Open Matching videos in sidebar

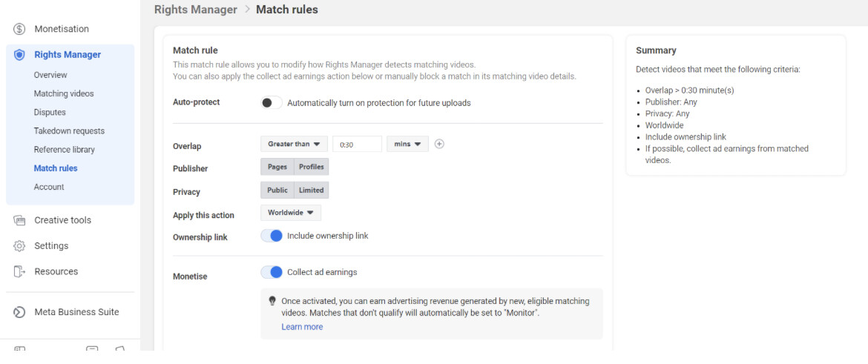coord(64,94)
